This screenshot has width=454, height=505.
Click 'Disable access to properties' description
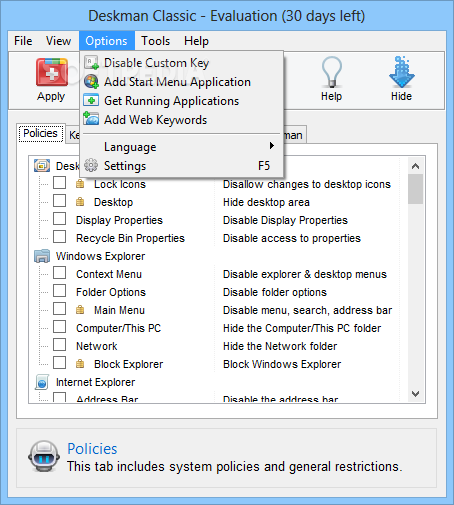click(x=292, y=238)
